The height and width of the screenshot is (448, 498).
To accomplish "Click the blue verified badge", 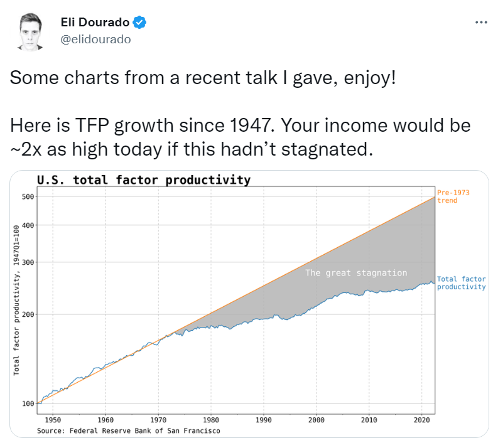I will [x=141, y=23].
